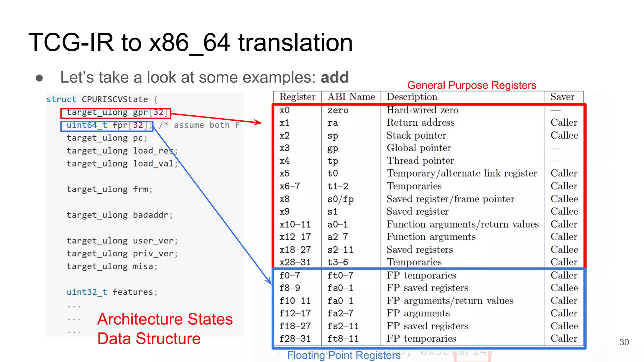Image resolution: width=644 pixels, height=362 pixels.
Task: Click the blue-boxed 'uint64_t fpr[32]' line
Action: (x=107, y=126)
